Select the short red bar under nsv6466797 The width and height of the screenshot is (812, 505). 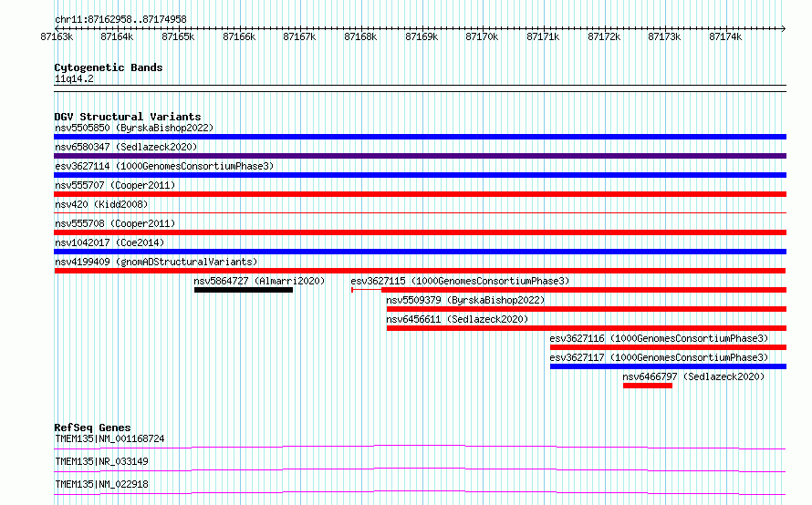point(648,386)
